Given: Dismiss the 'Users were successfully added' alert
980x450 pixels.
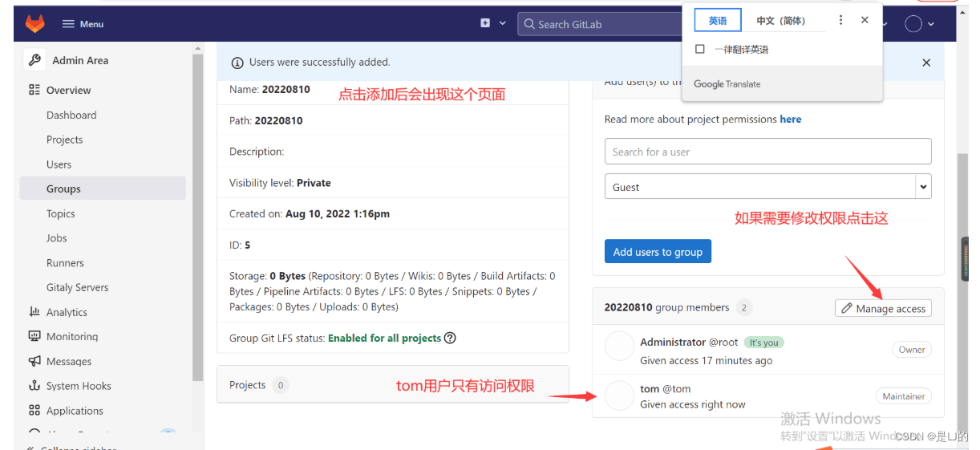Looking at the screenshot, I should pyautogui.click(x=926, y=63).
